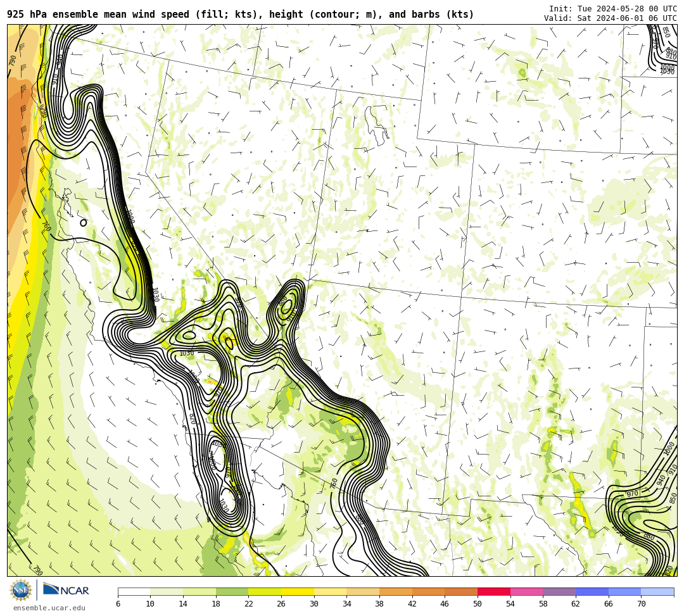Click the red 50-54 kts swatch
The width and height of the screenshot is (684, 616).
point(494,591)
